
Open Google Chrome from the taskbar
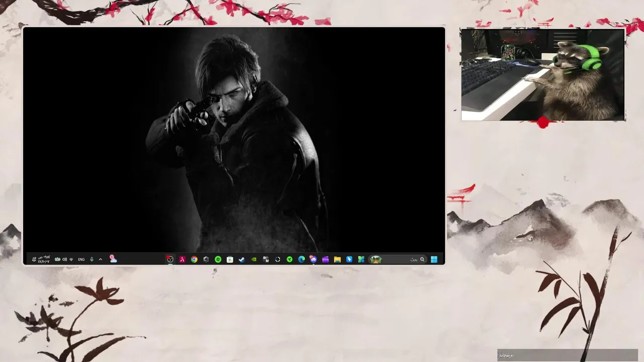194,259
